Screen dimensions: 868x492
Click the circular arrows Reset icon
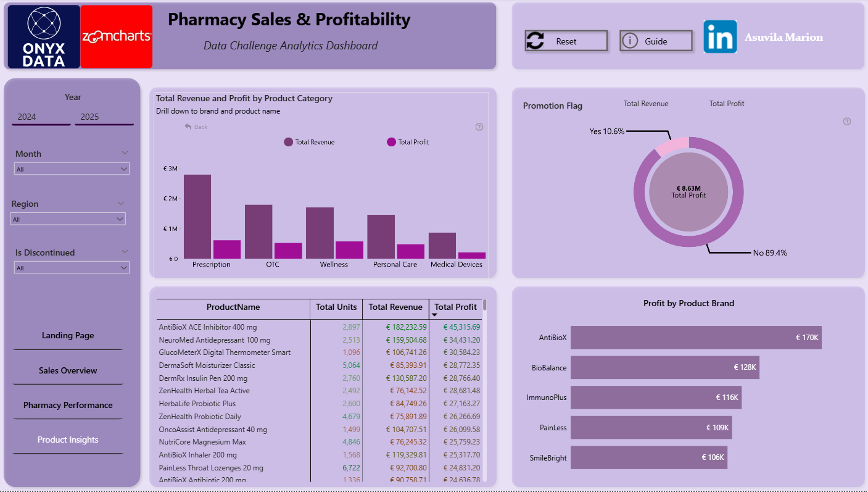535,41
